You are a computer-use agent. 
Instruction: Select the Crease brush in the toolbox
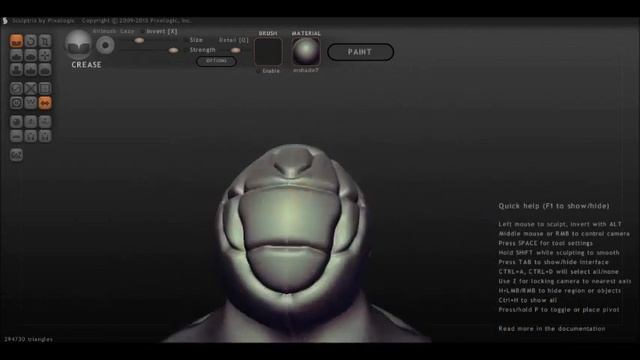click(16, 41)
